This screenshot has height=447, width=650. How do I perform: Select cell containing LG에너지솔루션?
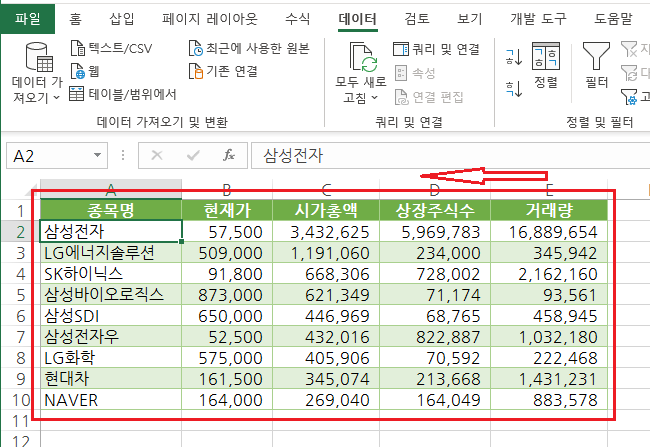[x=111, y=253]
